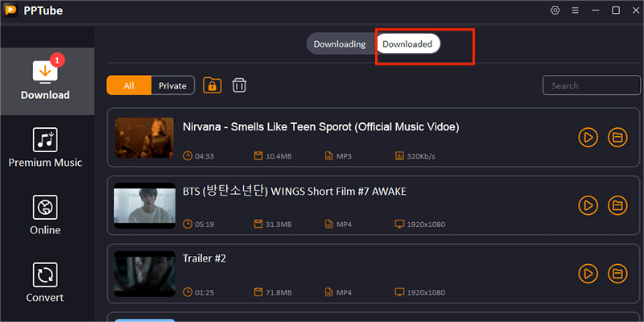Open file folder for BTS video
This screenshot has height=322, width=644.
617,205
